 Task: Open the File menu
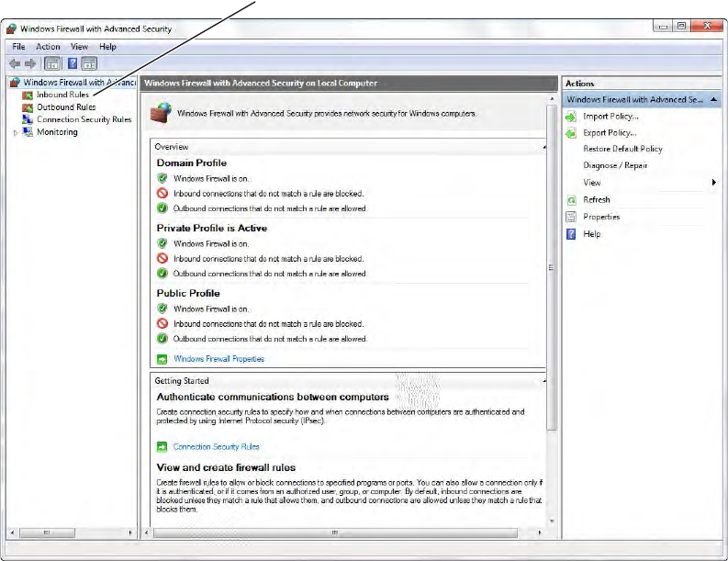18,47
